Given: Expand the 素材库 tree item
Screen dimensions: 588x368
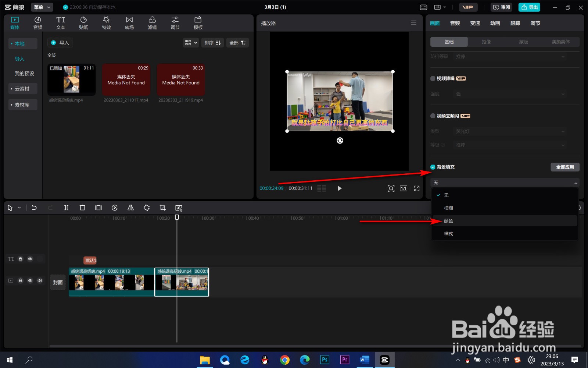Looking at the screenshot, I should pos(22,105).
